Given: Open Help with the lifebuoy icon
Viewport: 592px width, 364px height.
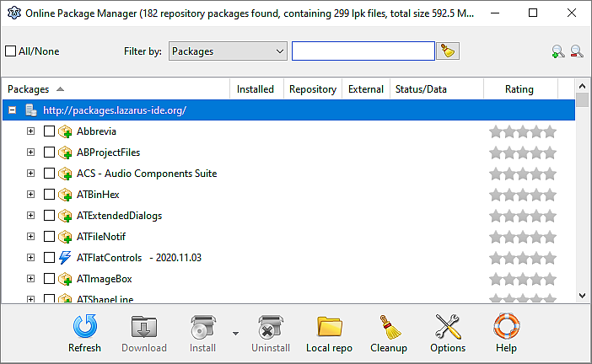Looking at the screenshot, I should pos(506,332).
